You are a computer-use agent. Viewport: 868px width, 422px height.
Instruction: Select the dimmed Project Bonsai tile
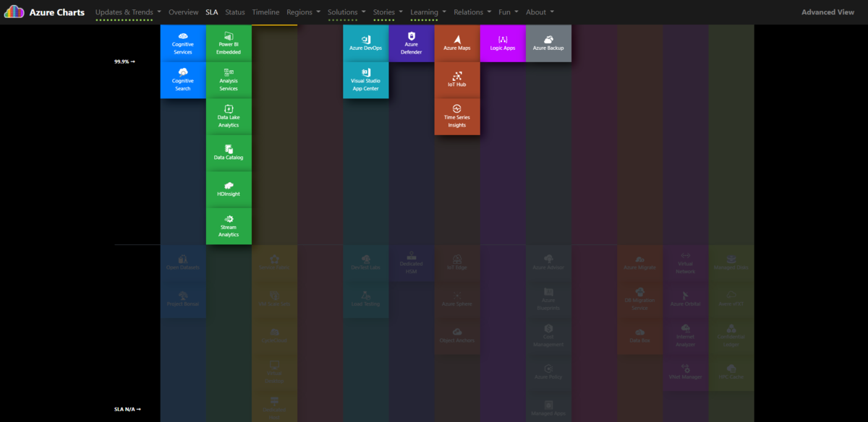183,299
